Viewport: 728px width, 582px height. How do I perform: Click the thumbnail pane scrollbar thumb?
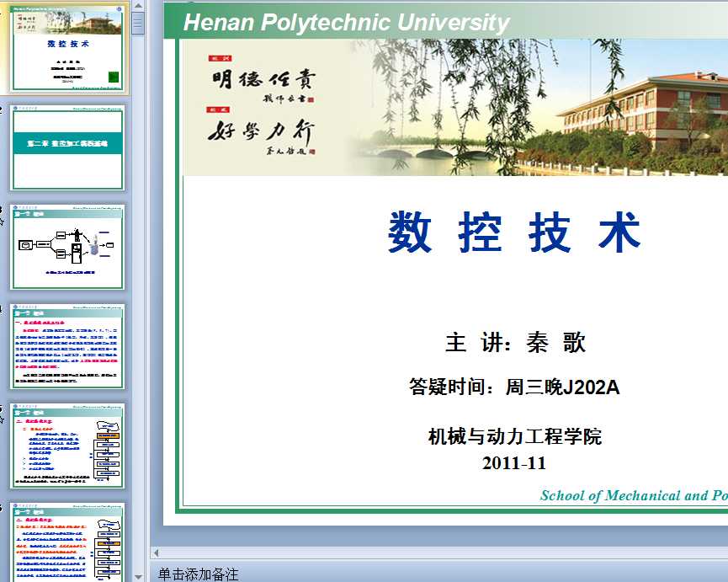pyautogui.click(x=138, y=24)
